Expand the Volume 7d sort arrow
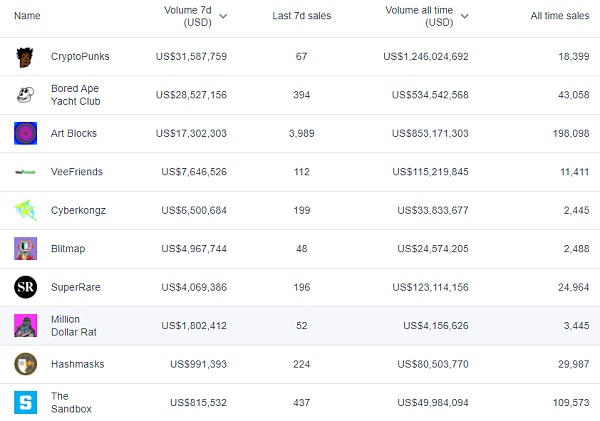Screen dimensions: 600x421 click(x=223, y=16)
